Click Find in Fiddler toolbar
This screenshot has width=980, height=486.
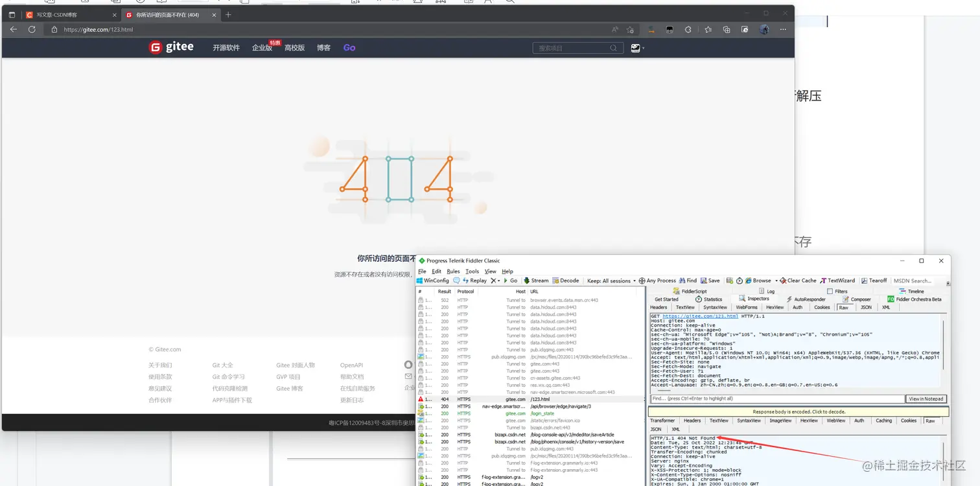(688, 281)
